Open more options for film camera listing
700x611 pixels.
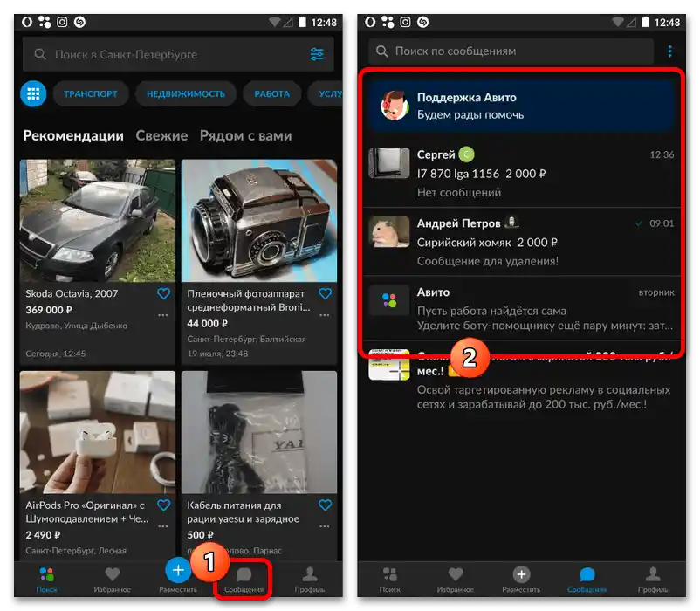[x=325, y=315]
